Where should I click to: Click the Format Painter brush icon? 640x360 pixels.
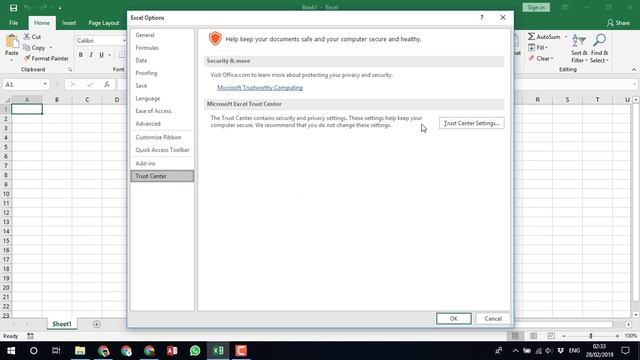[27, 58]
